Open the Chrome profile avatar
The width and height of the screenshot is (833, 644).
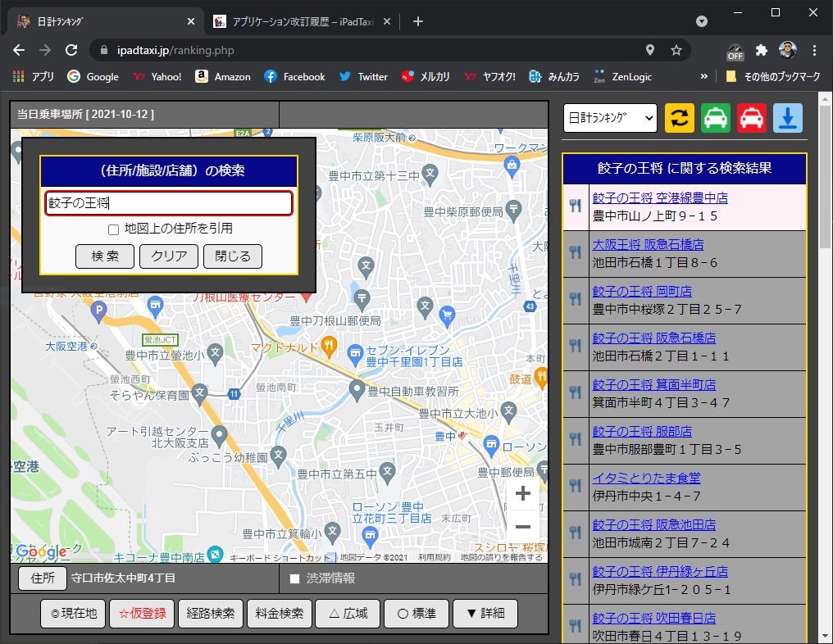coord(788,51)
